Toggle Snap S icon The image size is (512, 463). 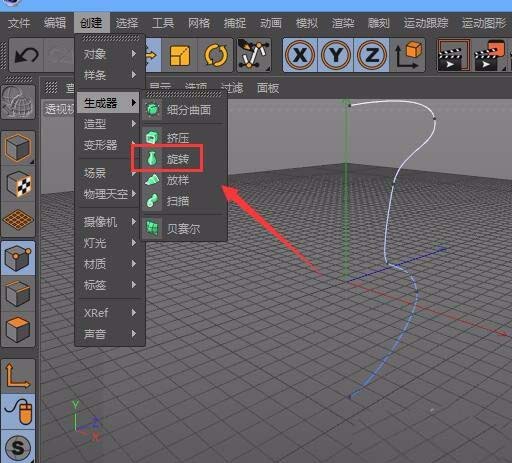point(18,446)
